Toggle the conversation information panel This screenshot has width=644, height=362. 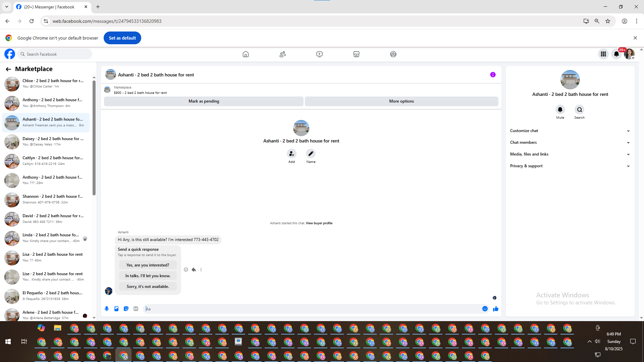click(x=493, y=75)
